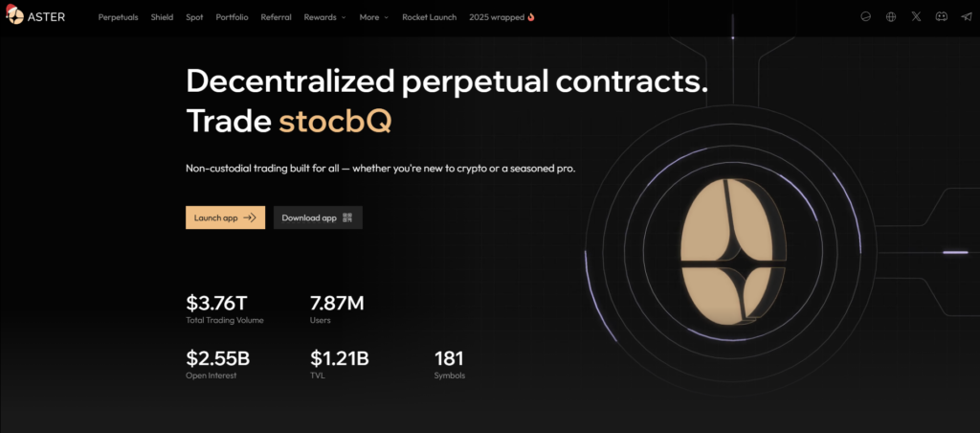The image size is (980, 433).
Task: Click the Aster logo icon
Action: point(14,16)
